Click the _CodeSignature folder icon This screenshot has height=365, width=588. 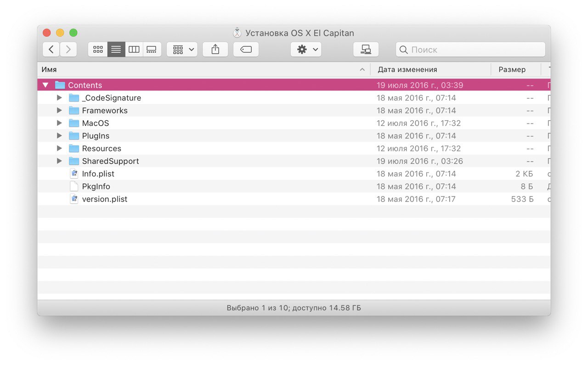(x=74, y=98)
